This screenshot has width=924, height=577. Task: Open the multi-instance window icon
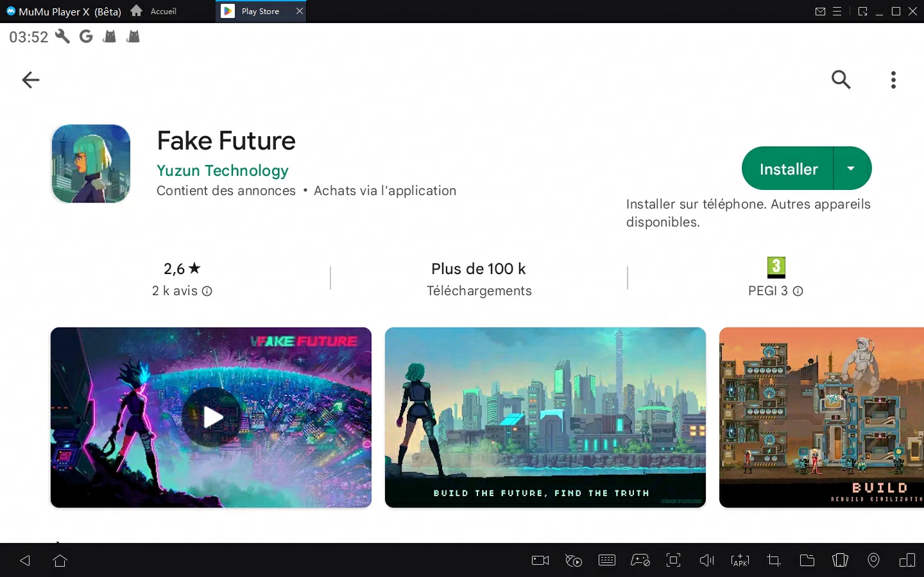907,560
